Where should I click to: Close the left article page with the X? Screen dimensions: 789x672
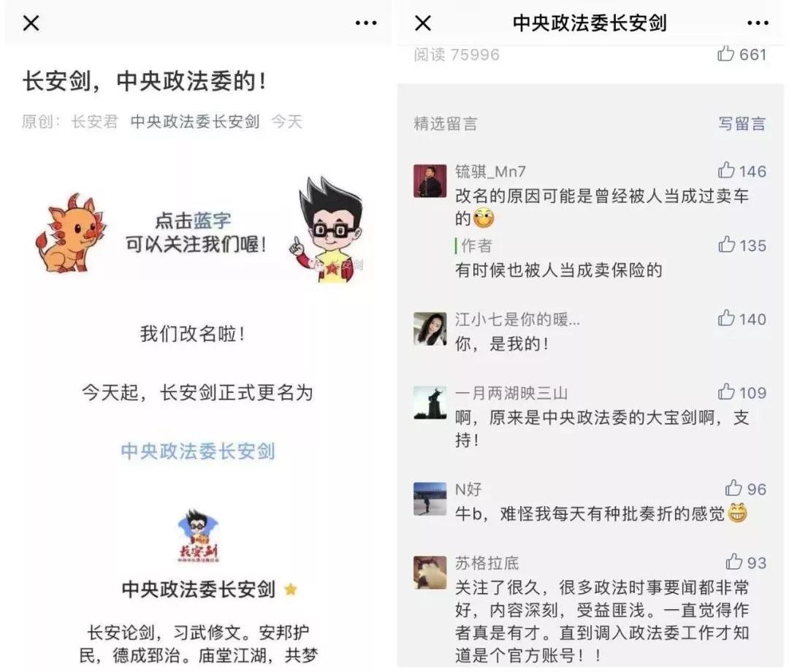[x=31, y=23]
